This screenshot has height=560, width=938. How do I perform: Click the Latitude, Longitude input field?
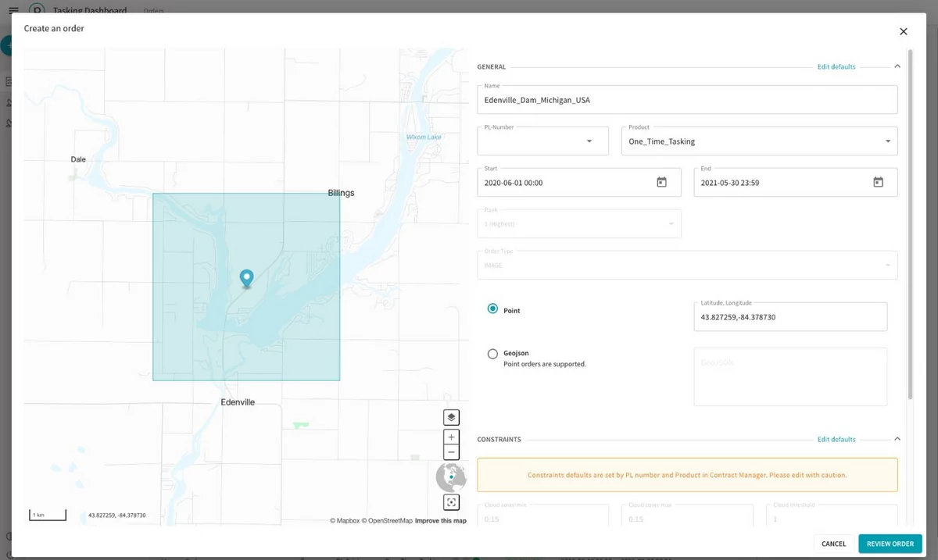tap(790, 316)
